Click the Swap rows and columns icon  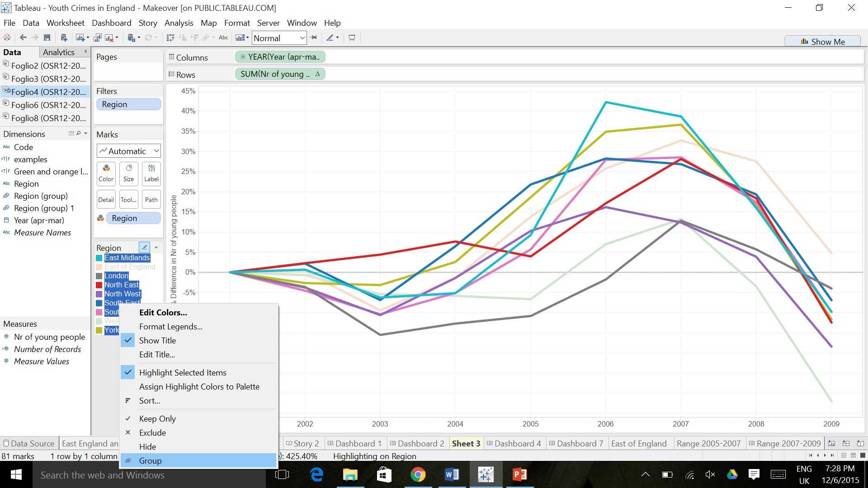(170, 38)
